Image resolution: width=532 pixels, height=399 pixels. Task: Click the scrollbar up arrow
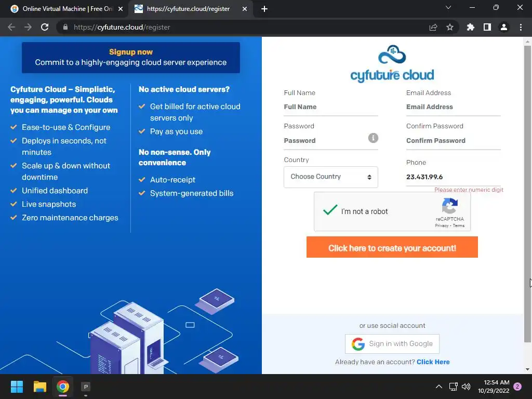pos(527,42)
